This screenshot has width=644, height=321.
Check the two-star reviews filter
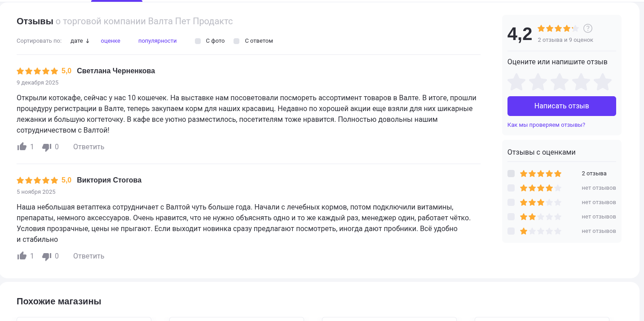pyautogui.click(x=511, y=217)
